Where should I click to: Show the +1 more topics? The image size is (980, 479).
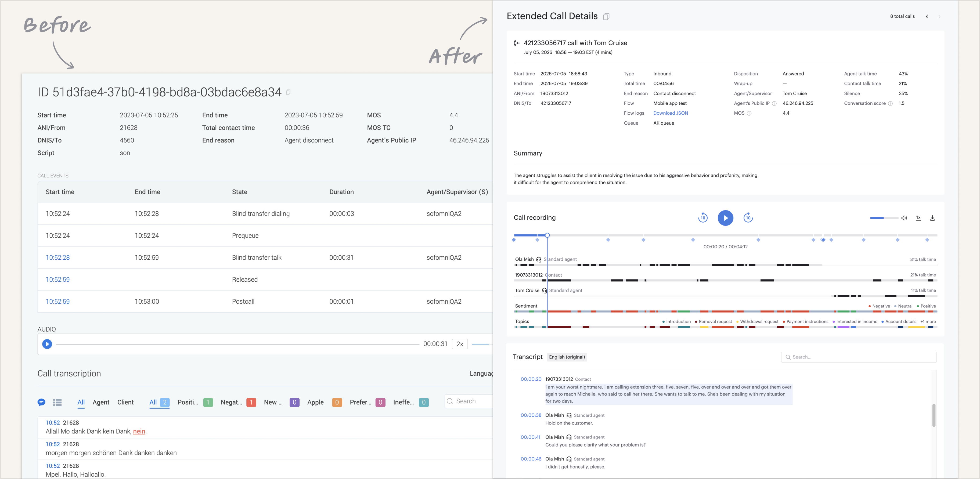pos(928,322)
